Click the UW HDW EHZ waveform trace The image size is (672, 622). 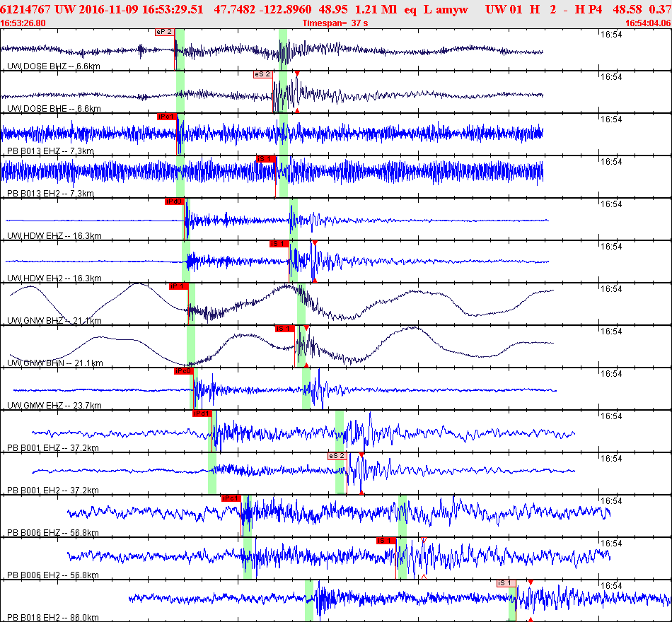[277, 221]
